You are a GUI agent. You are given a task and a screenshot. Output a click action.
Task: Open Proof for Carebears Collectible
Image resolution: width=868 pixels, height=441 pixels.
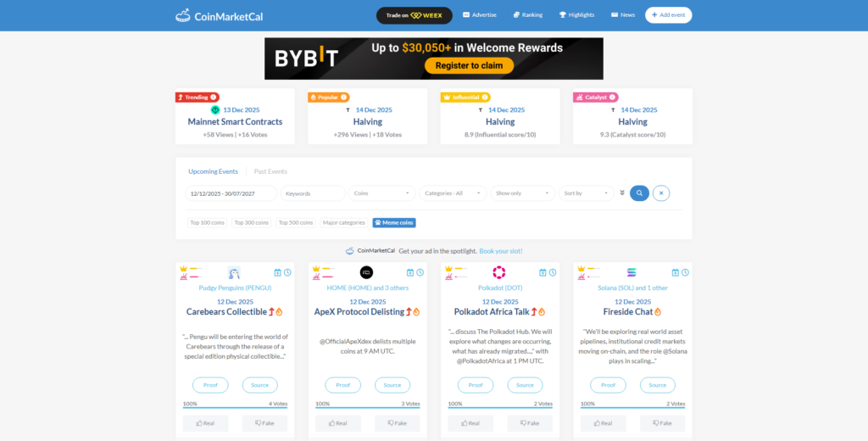point(210,385)
